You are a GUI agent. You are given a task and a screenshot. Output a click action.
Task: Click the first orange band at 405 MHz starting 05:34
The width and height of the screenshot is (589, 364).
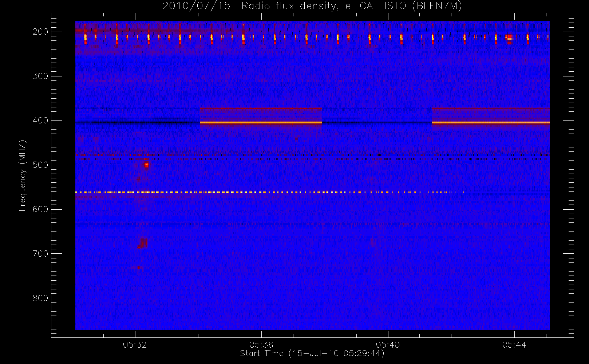pos(261,123)
